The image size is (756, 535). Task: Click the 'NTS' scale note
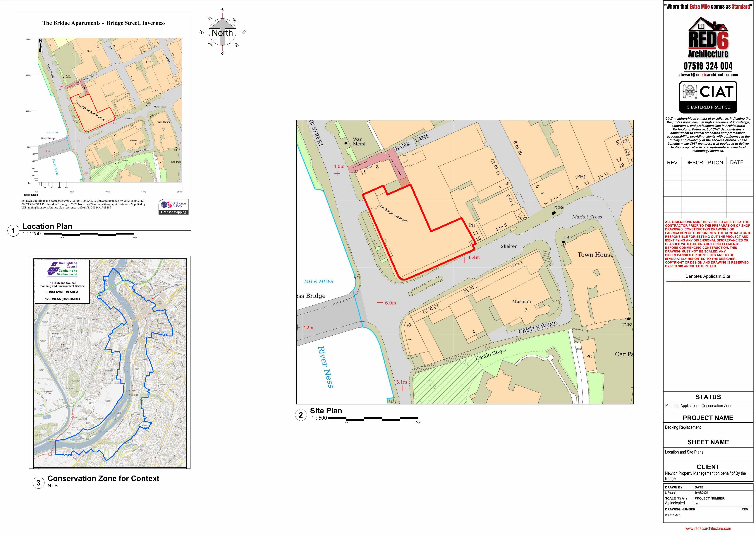click(x=53, y=486)
